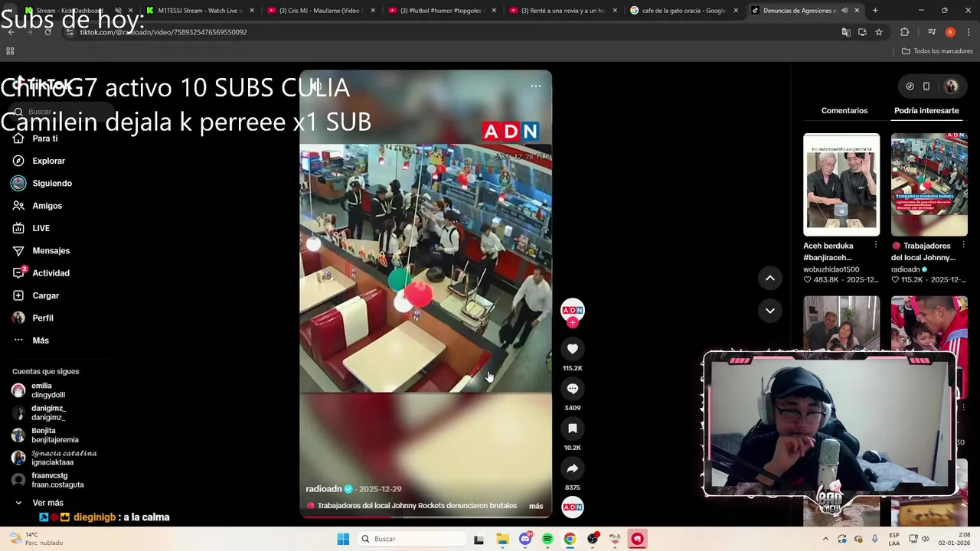Click taskbar Buscar search box

click(412, 539)
